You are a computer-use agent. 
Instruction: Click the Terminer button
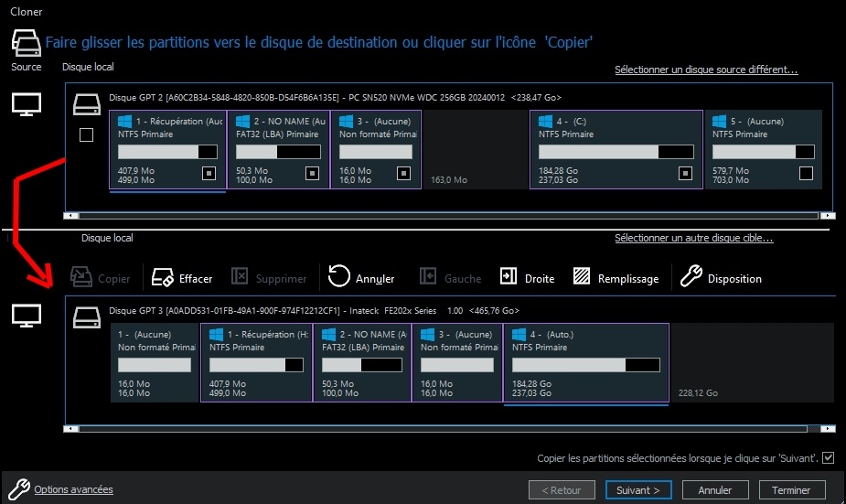(x=791, y=490)
